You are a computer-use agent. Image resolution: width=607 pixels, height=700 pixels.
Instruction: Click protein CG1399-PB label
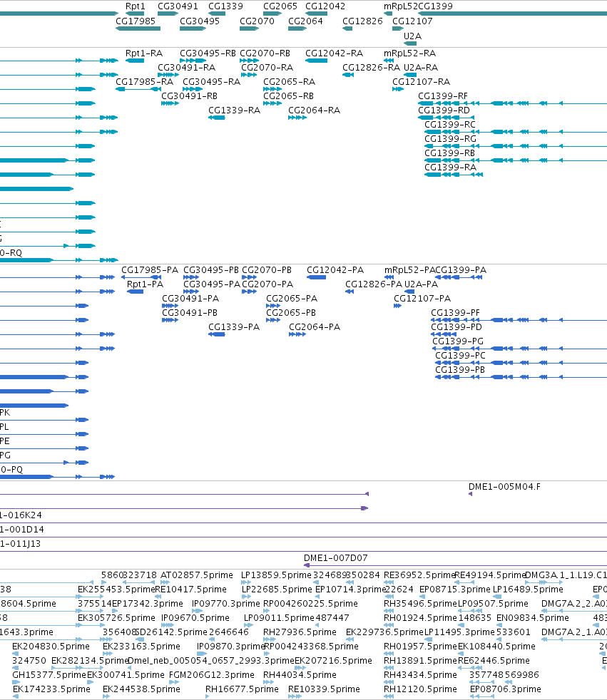pos(460,370)
